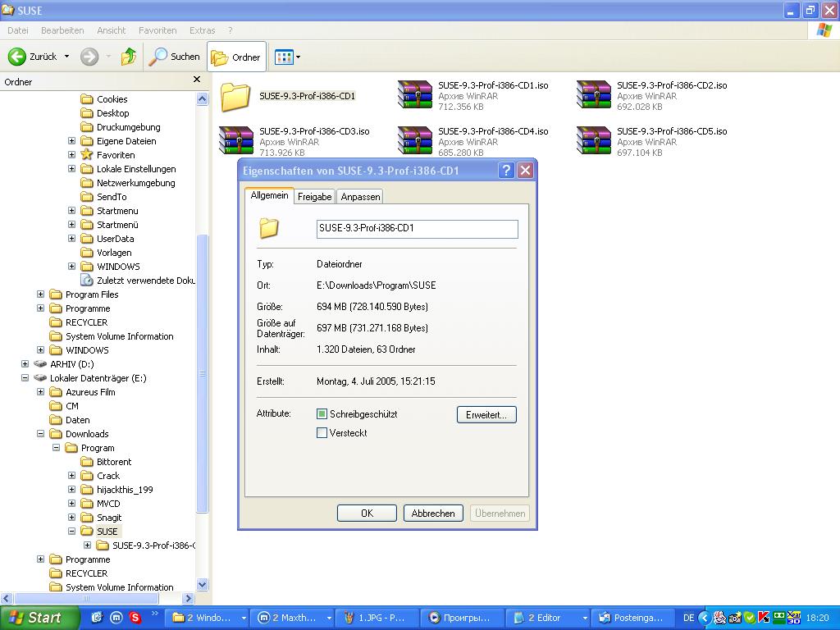The width and height of the screenshot is (840, 630).
Task: Click the folder tree scroll up arrow
Action: pos(202,99)
